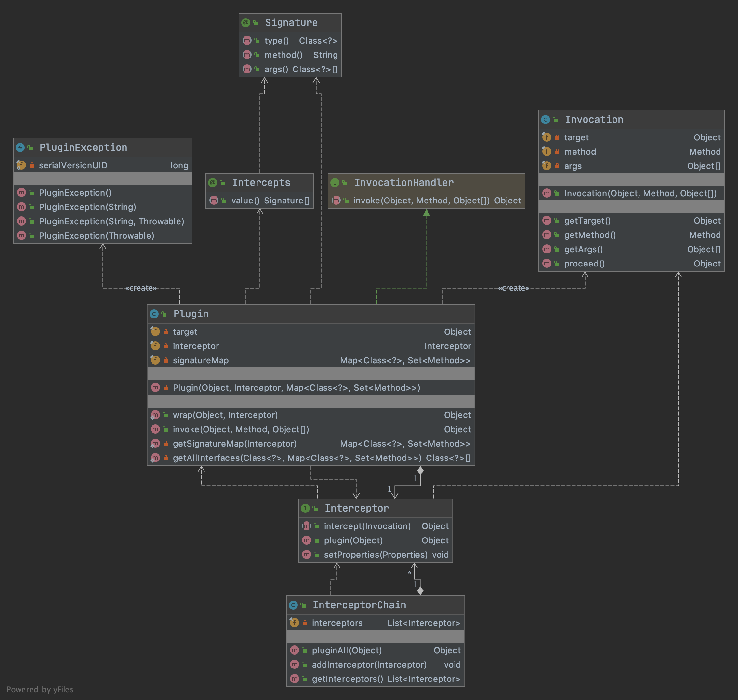738x700 pixels.
Task: Click the field icon of signatureMap
Action: pyautogui.click(x=155, y=360)
